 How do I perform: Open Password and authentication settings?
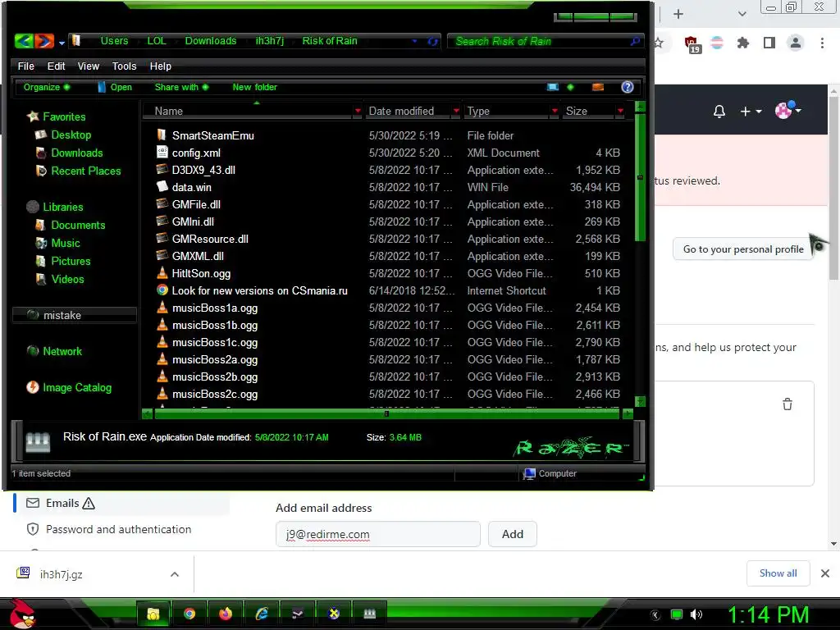[118, 529]
